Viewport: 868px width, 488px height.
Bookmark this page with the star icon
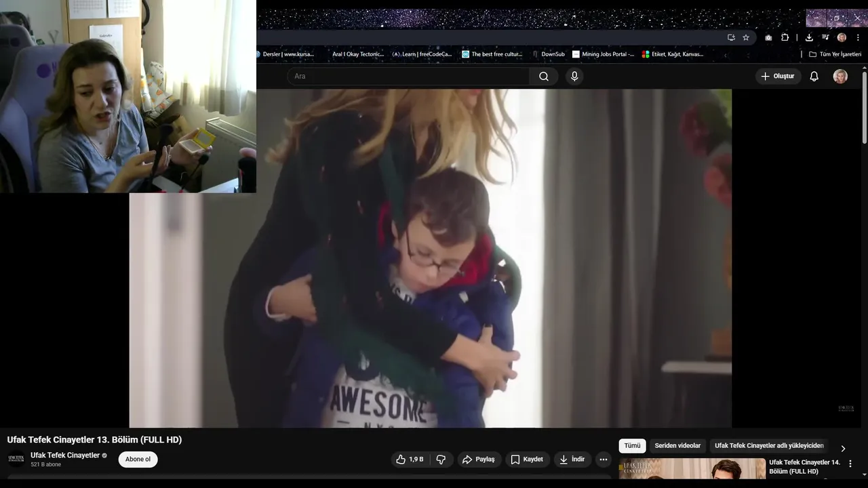coord(746,37)
